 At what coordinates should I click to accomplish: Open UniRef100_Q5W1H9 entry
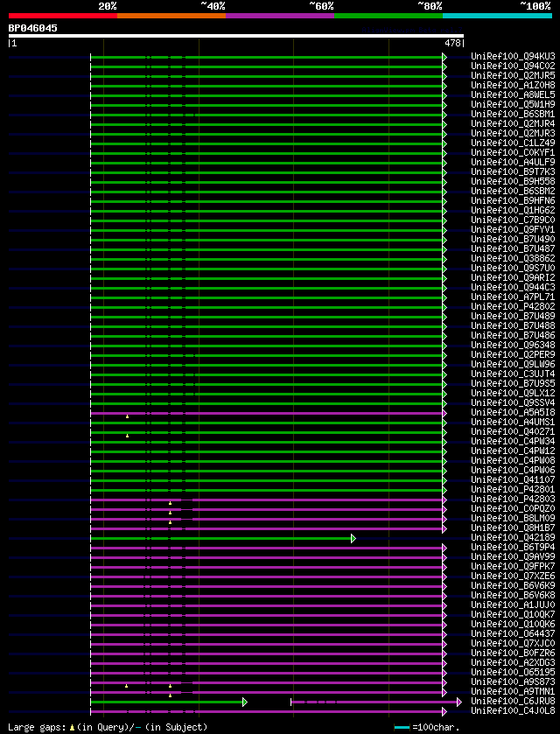[513, 105]
